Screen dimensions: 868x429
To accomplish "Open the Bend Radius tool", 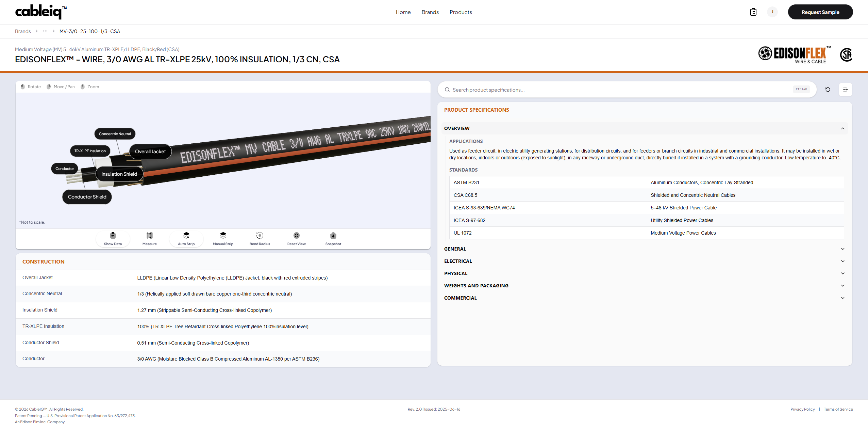I will click(260, 236).
